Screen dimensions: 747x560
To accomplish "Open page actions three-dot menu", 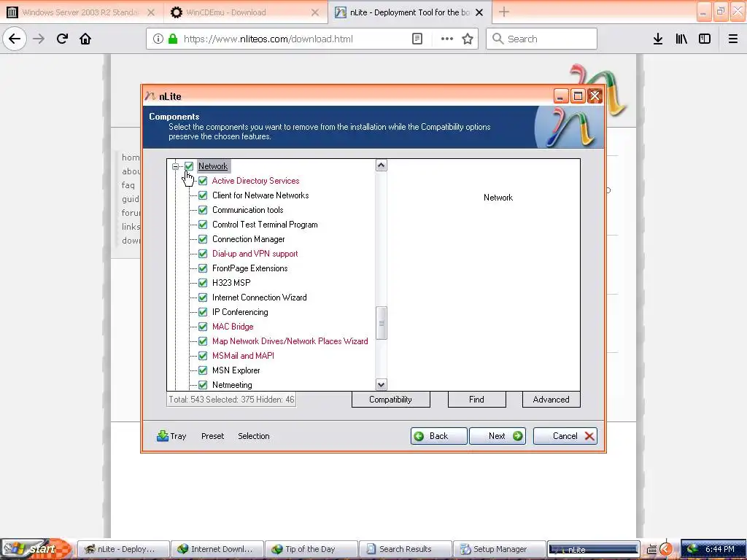I will 447,39.
